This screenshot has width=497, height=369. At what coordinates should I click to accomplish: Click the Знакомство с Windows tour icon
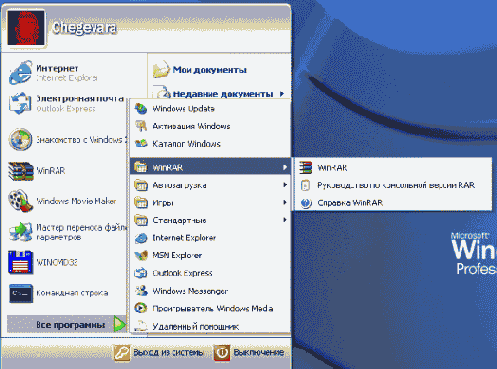pyautogui.click(x=21, y=139)
